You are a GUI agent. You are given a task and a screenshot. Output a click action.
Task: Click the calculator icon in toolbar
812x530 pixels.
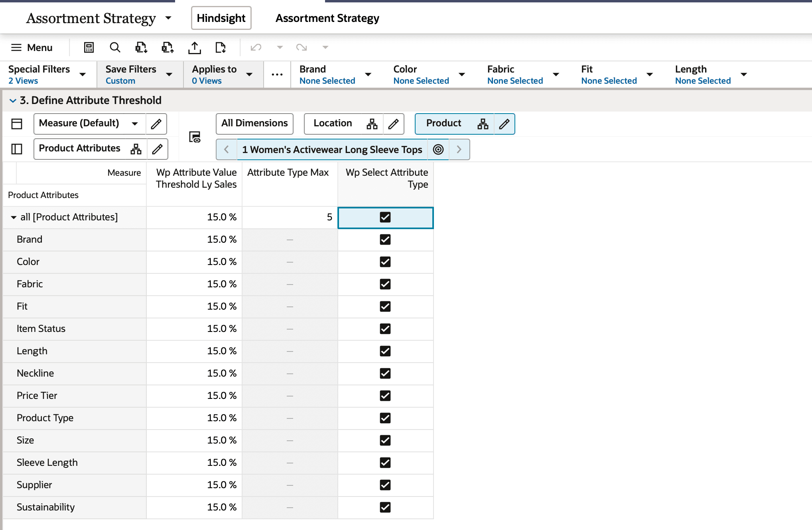89,47
